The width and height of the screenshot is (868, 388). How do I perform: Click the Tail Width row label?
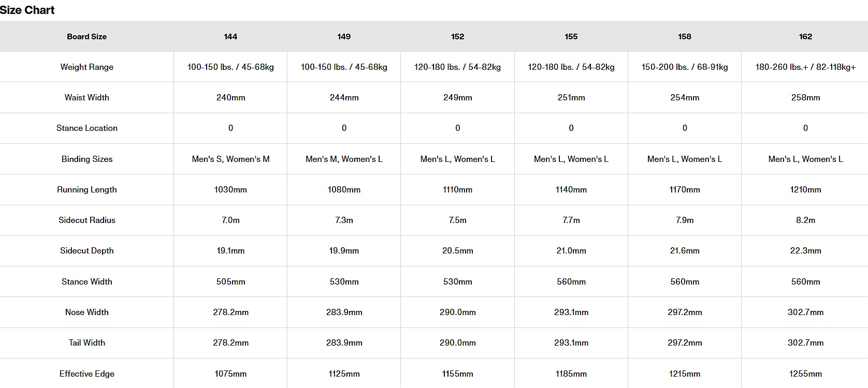pyautogui.click(x=86, y=342)
